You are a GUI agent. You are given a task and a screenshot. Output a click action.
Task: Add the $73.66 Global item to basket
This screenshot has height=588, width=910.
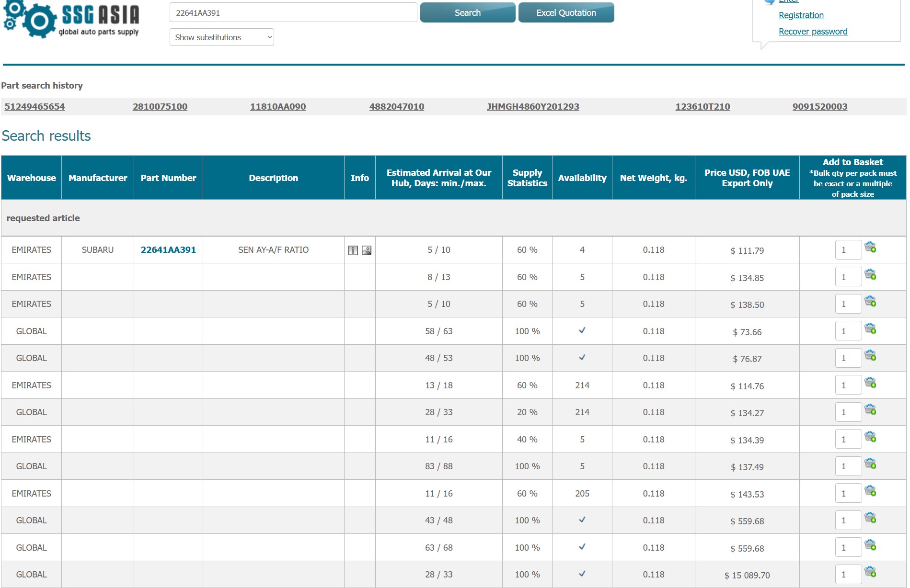click(870, 329)
